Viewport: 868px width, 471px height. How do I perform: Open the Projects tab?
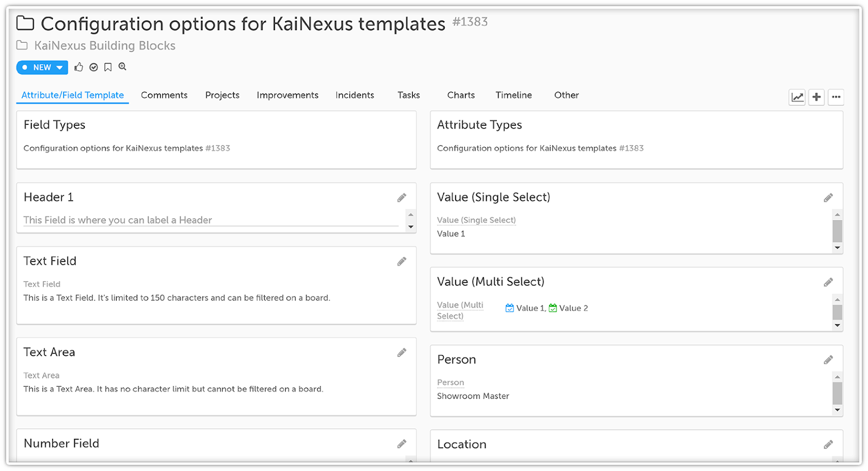coord(222,95)
